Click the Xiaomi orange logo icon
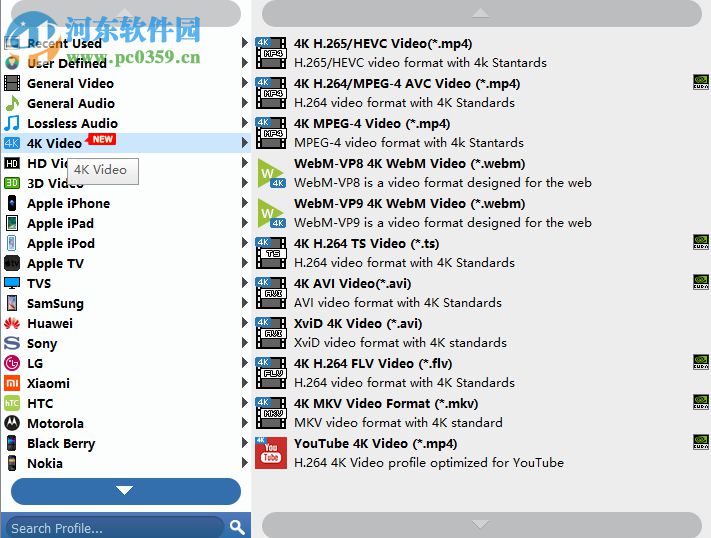Screen dimensions: 711x538 [x=12, y=383]
